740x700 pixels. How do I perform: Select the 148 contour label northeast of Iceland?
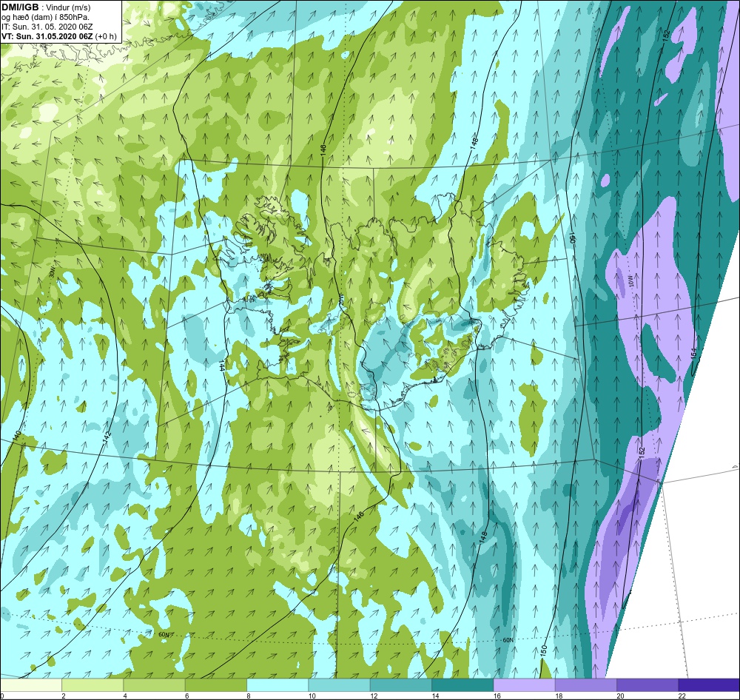point(474,144)
